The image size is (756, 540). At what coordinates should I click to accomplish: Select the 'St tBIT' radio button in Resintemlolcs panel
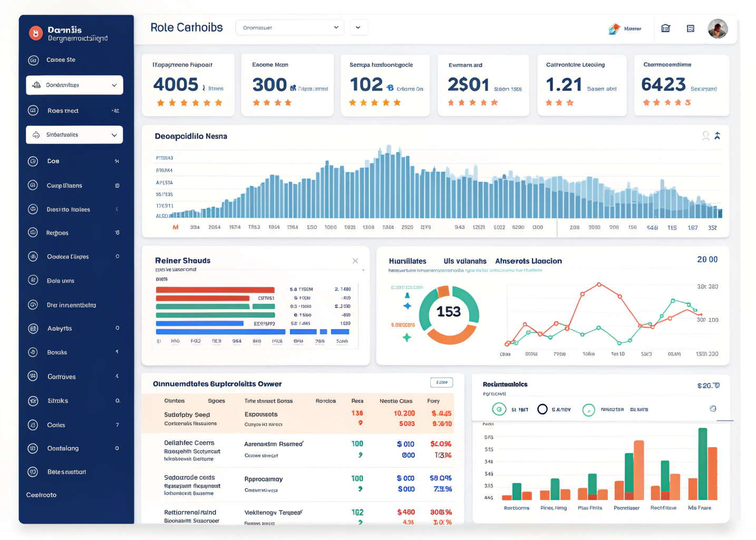point(499,409)
